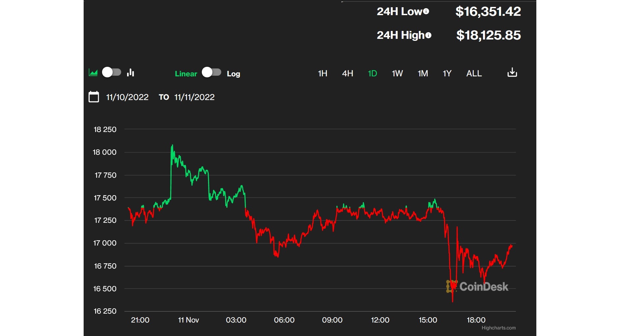Choose the Linear scale label
The image size is (644, 336).
186,74
